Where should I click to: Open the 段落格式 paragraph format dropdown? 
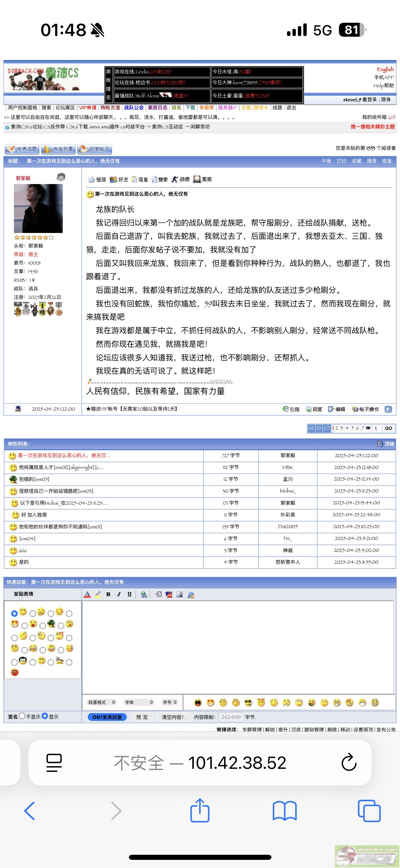tap(101, 702)
